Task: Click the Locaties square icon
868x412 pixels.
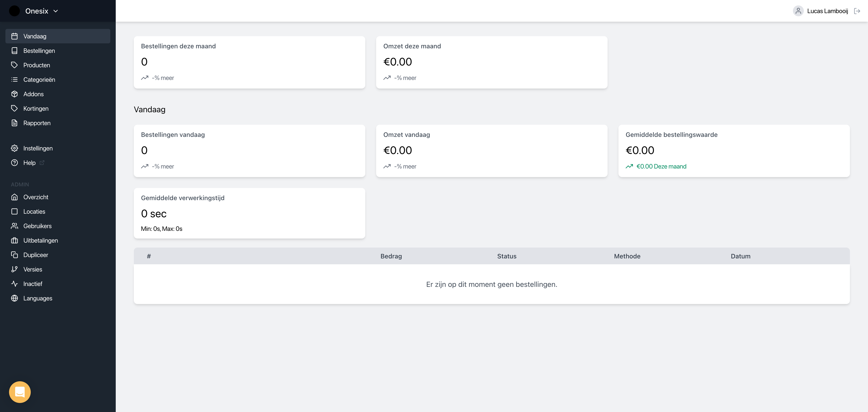Action: (x=14, y=211)
